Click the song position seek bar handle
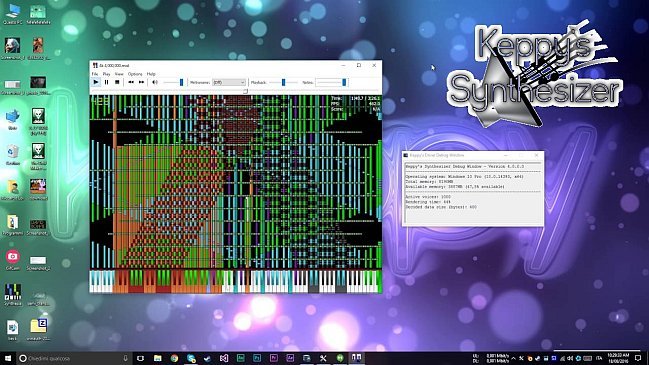This screenshot has height=365, width=649. point(245,91)
